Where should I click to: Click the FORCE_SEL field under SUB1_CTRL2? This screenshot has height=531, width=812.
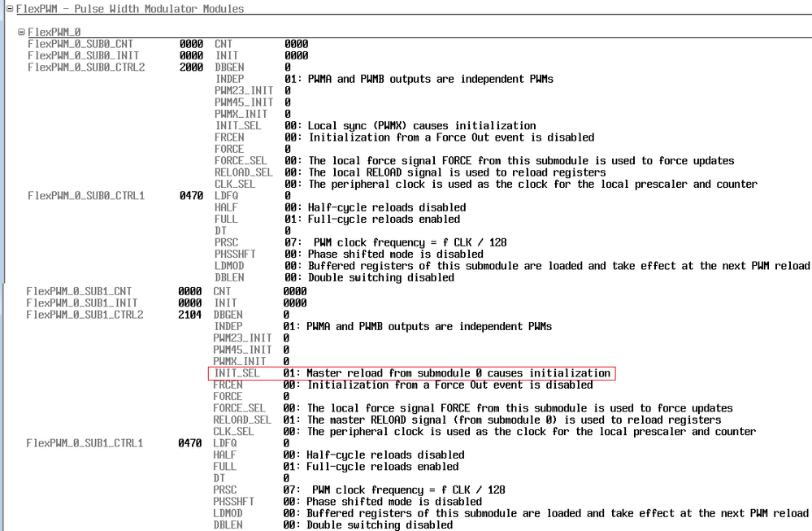239,408
